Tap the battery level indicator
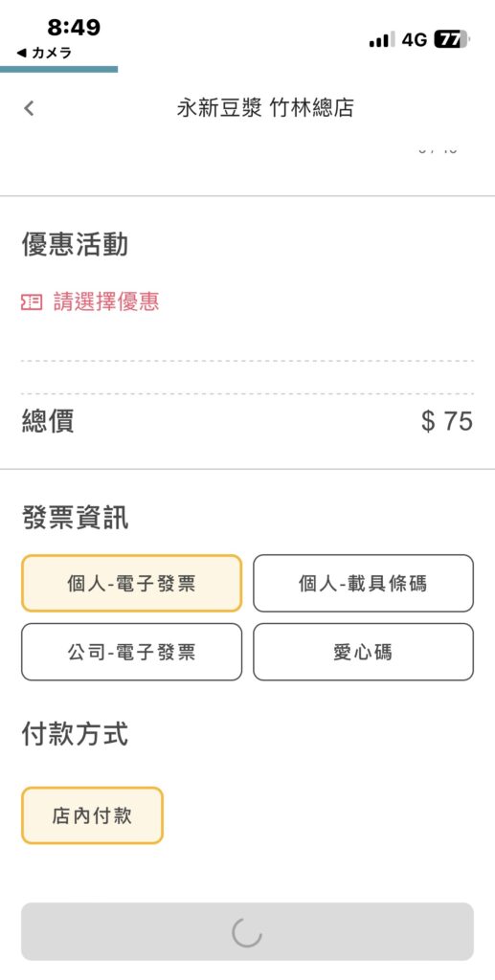 click(451, 40)
